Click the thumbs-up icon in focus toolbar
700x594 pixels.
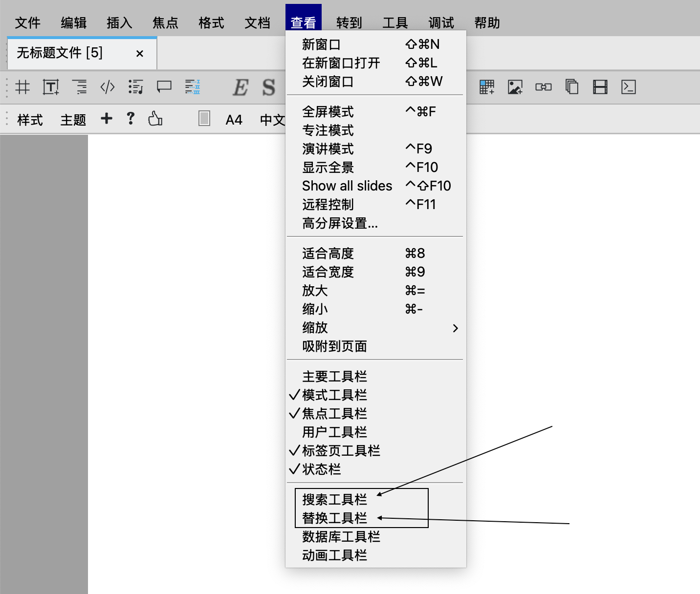[155, 119]
